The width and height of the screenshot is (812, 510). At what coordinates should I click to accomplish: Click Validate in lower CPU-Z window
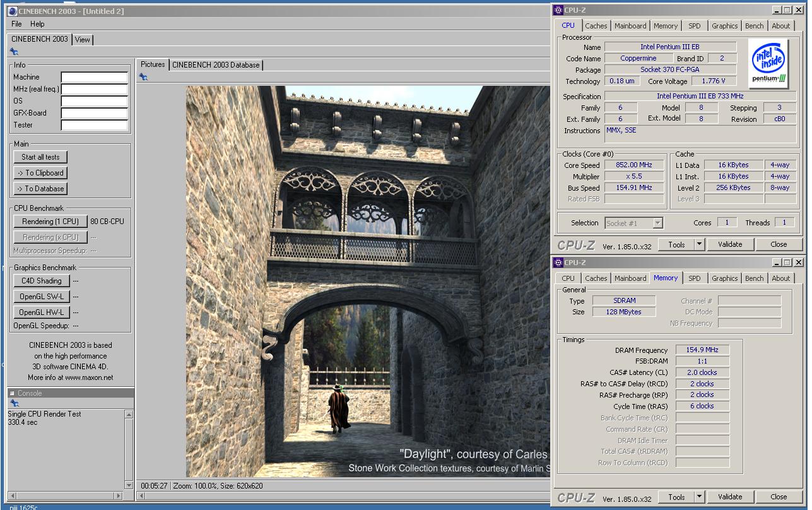(730, 497)
